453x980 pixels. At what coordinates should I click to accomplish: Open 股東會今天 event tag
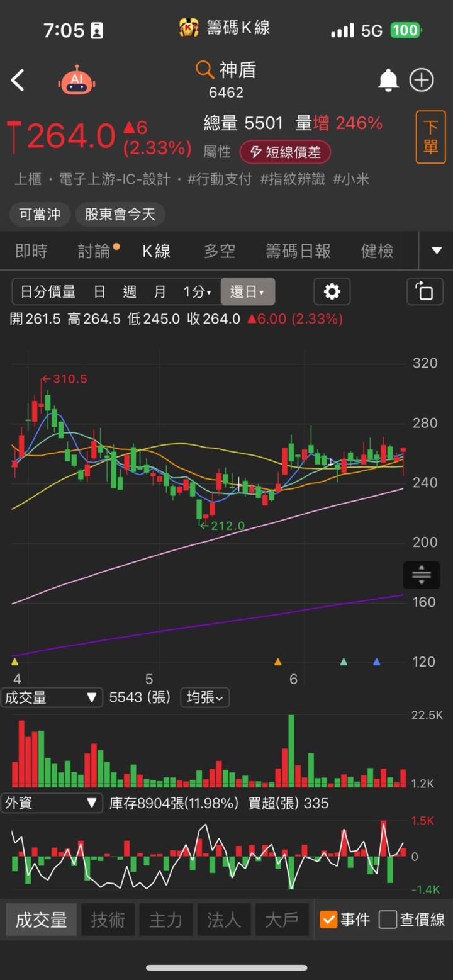click(120, 215)
